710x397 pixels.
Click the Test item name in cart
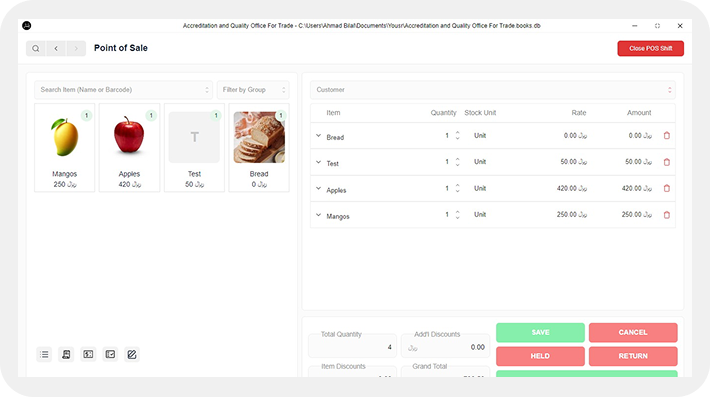point(332,163)
